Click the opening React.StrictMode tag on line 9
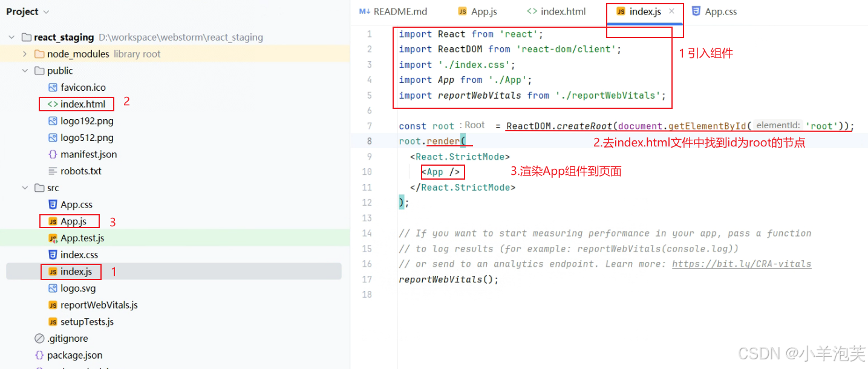This screenshot has height=369, width=868. (x=460, y=157)
